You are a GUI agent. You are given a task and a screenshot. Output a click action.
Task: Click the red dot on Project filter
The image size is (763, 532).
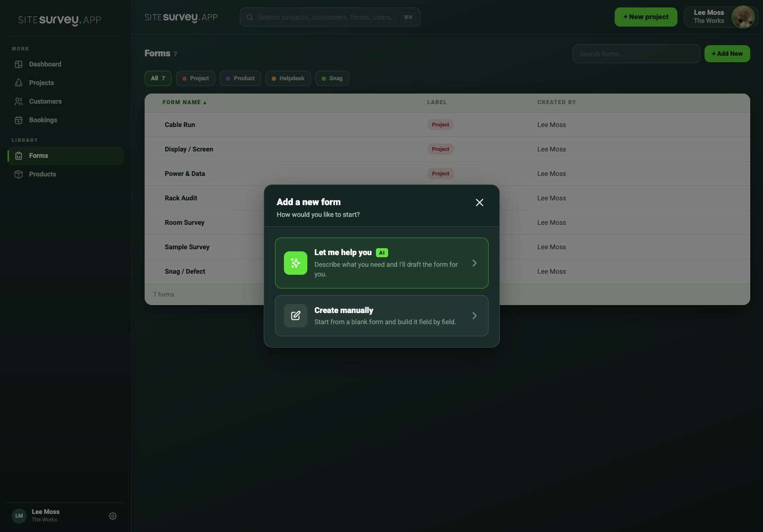point(185,79)
